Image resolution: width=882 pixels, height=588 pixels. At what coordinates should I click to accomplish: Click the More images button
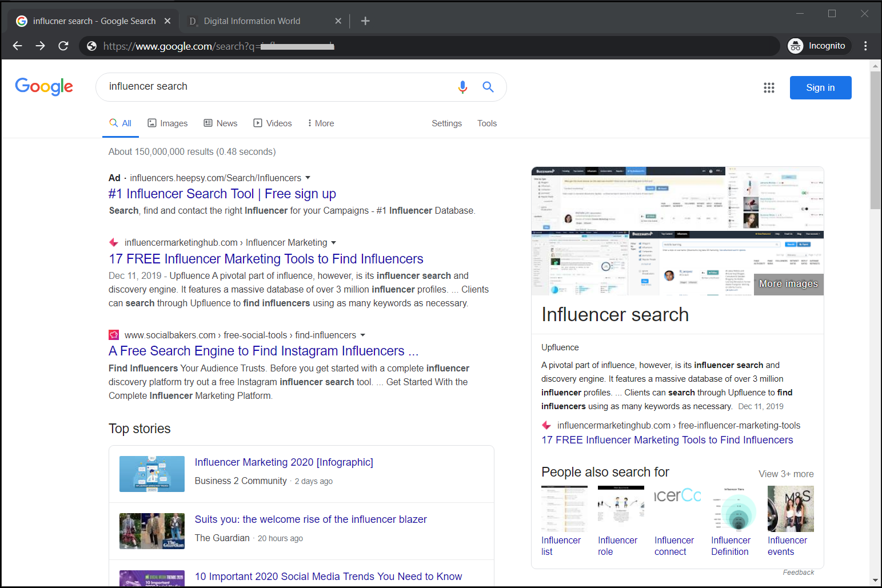[x=788, y=284]
